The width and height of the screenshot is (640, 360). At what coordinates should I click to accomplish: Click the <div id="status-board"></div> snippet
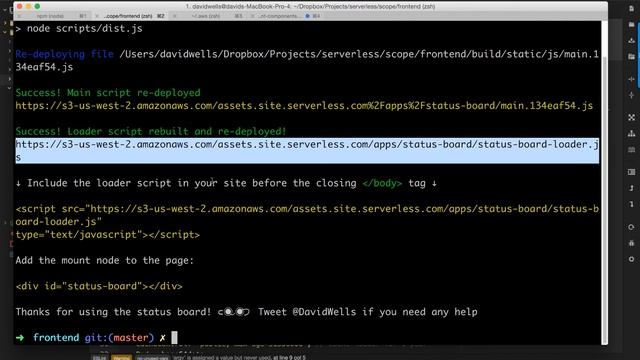tap(99, 286)
